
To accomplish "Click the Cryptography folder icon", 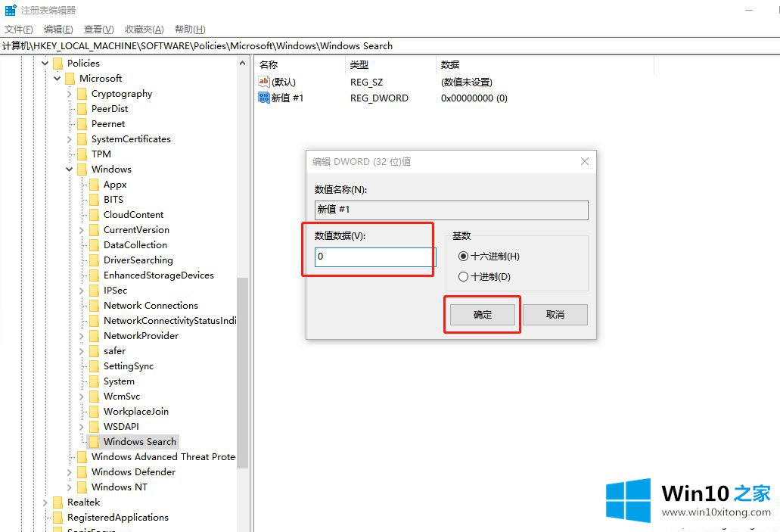I will 82,94.
